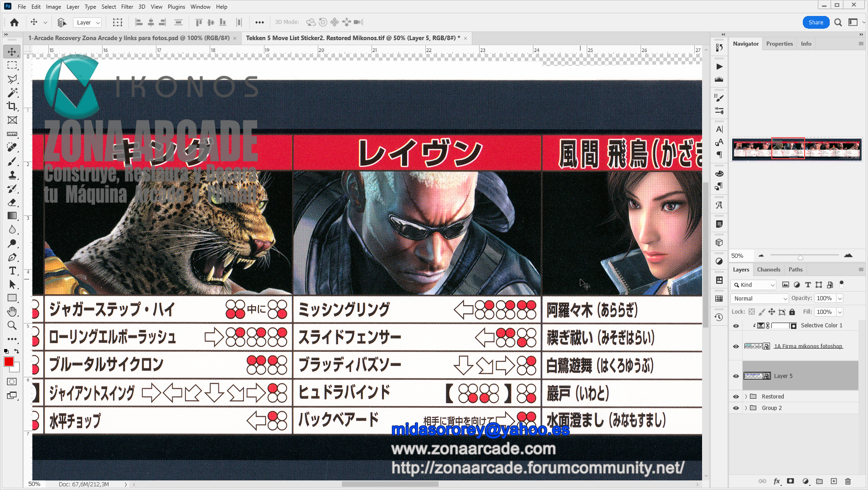Screen dimensions: 868x490
Task: Open the Filter menu
Action: pos(127,6)
